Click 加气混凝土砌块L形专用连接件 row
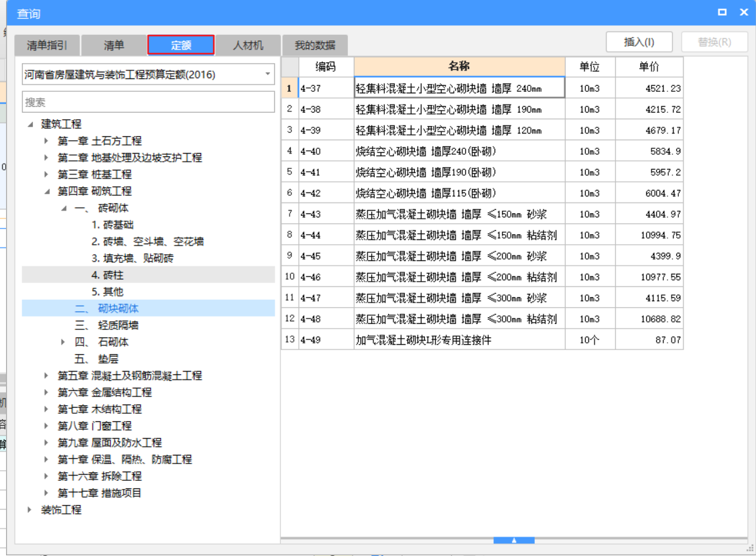756x556 pixels. click(x=460, y=340)
